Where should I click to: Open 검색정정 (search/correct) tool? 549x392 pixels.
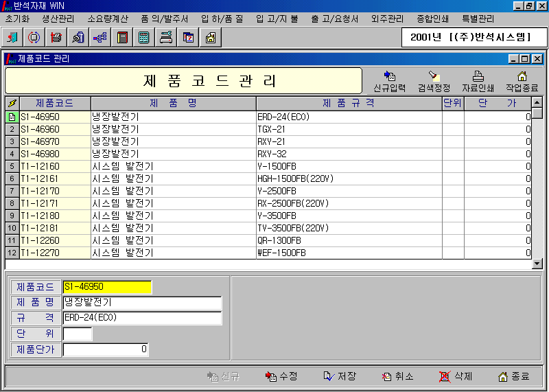[434, 81]
